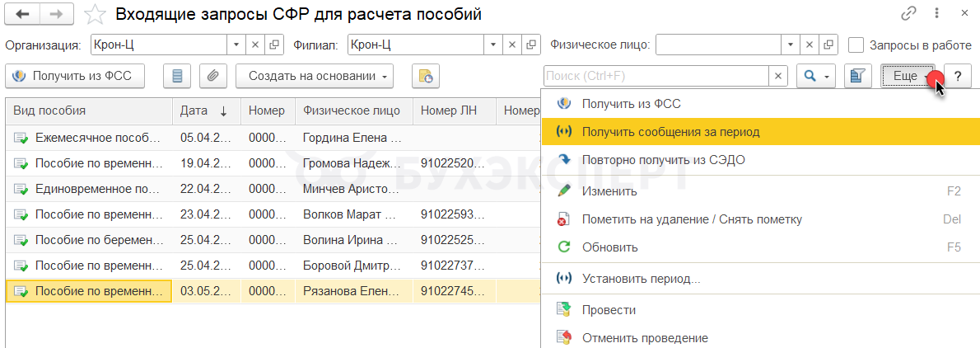Clear the Физическое лицо field
This screenshot has height=348, width=980.
point(810,45)
